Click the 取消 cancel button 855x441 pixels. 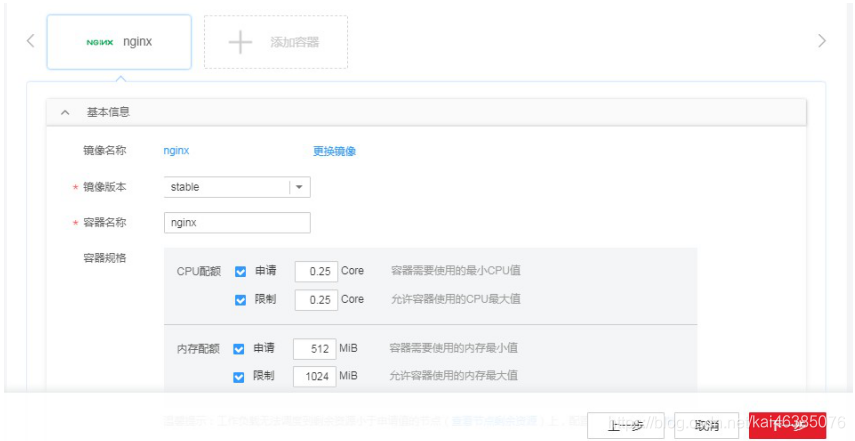(707, 425)
